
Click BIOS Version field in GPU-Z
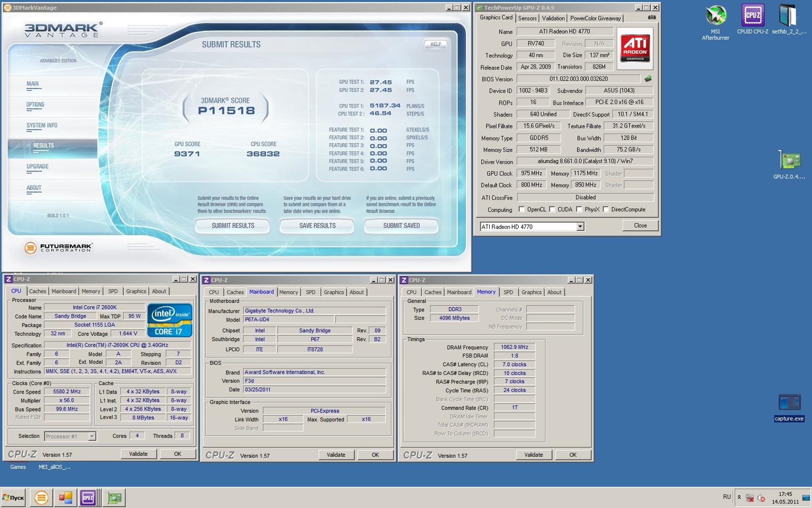(579, 79)
